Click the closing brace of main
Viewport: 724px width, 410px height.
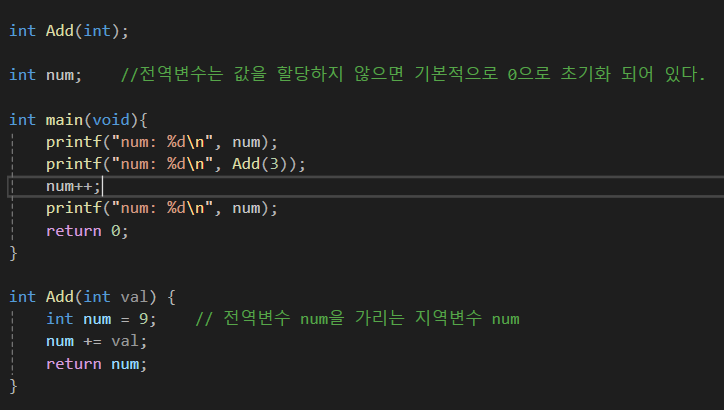click(13, 253)
